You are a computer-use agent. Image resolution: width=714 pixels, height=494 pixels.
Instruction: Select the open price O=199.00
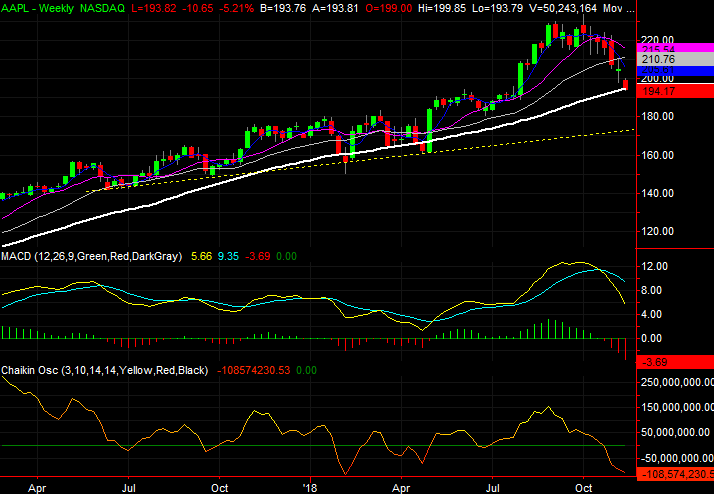(x=388, y=8)
